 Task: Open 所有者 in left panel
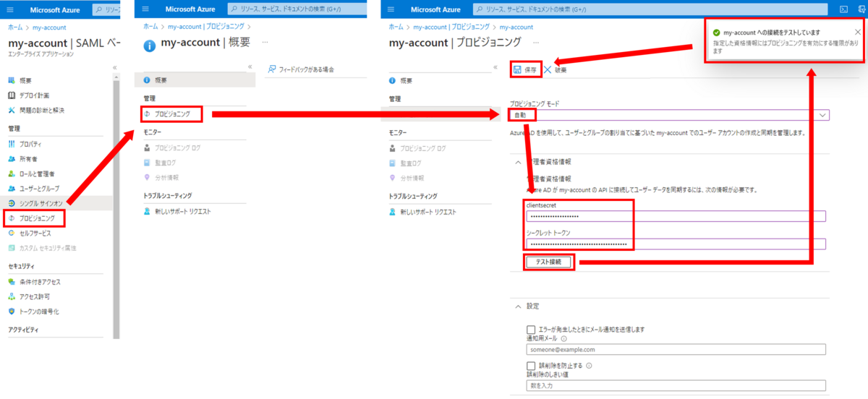(x=22, y=158)
